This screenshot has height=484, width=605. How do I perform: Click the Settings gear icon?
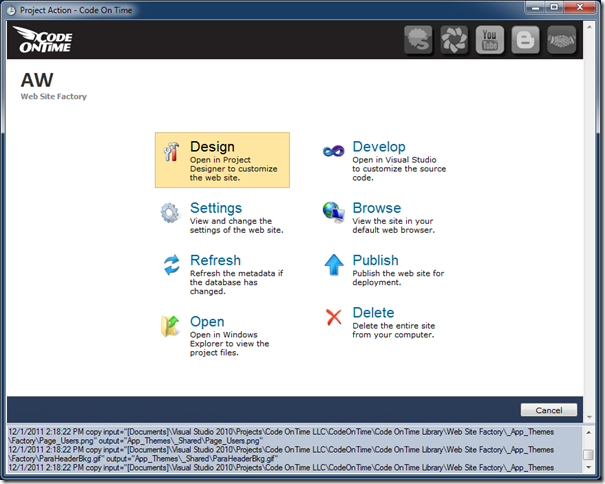pyautogui.click(x=170, y=213)
